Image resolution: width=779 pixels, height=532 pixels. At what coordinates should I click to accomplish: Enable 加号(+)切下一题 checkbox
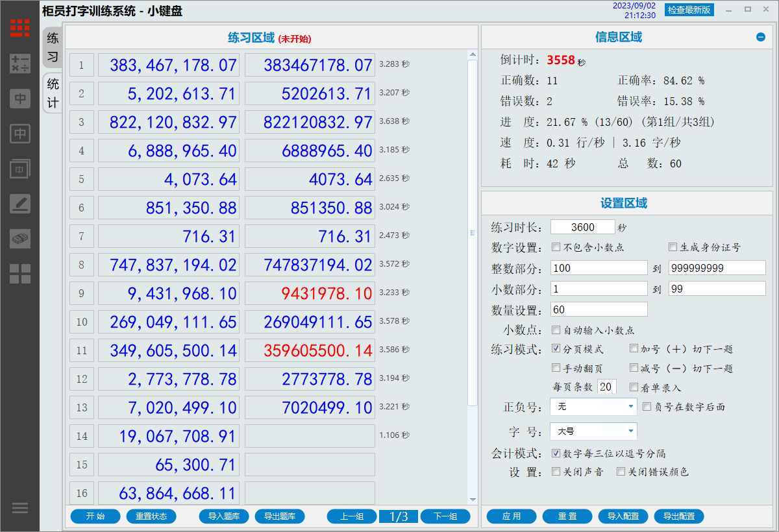[634, 348]
